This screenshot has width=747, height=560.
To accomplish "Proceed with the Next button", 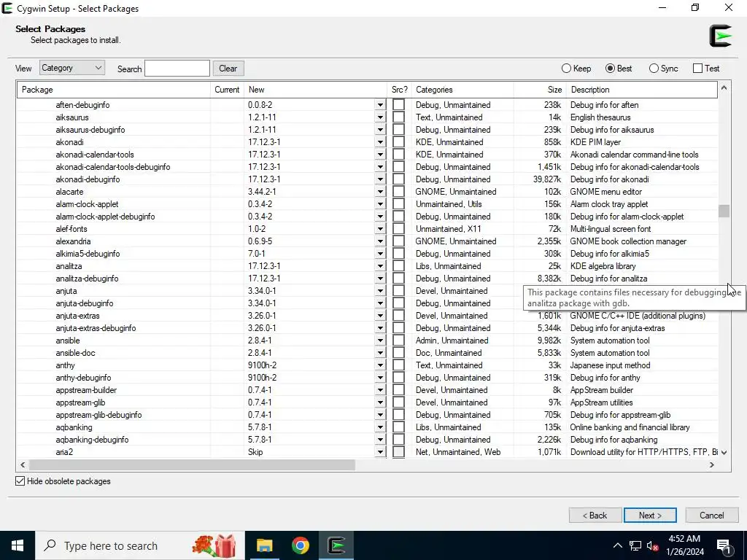I will (x=650, y=516).
